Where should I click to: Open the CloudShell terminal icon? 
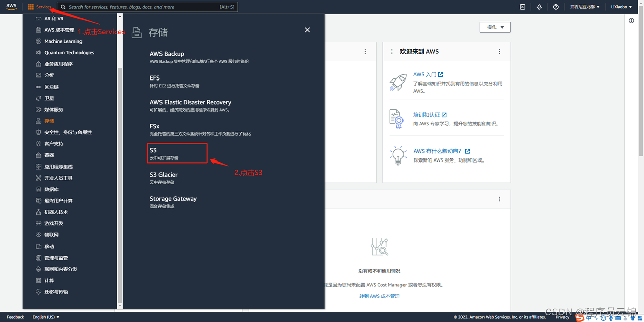pos(523,7)
